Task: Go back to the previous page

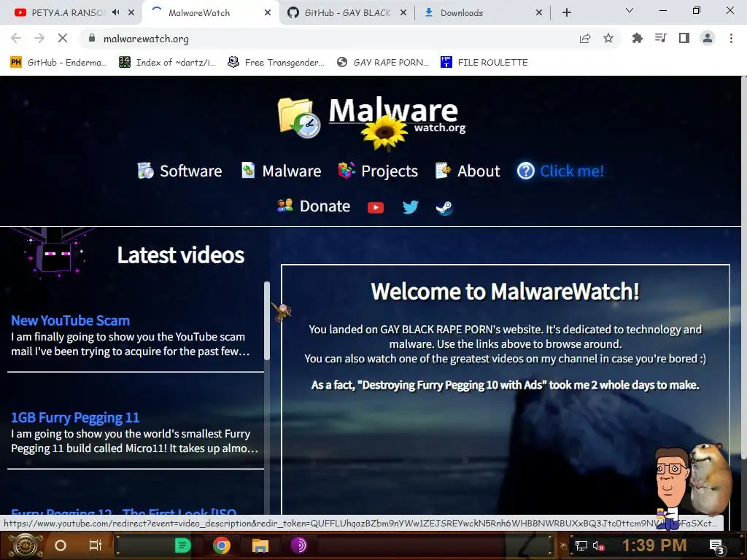Action: [16, 38]
